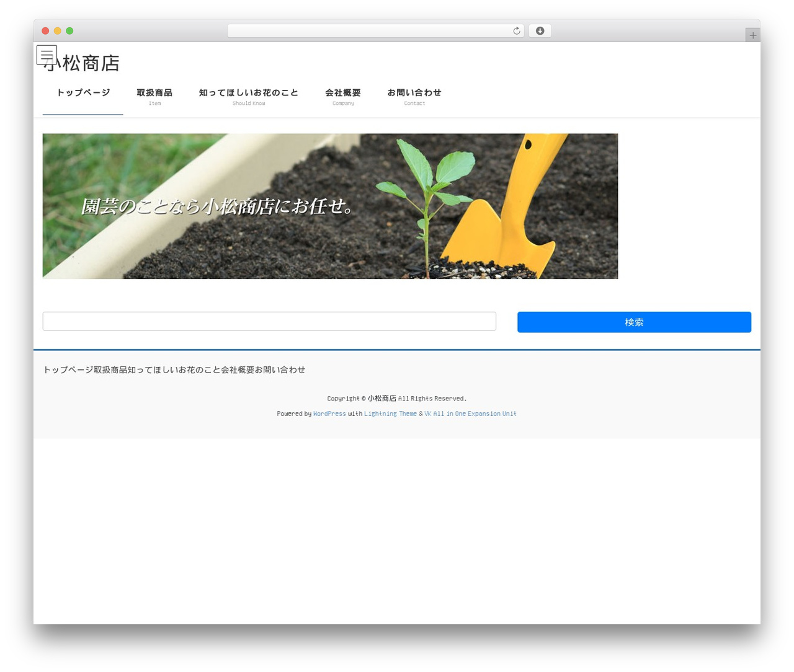Open the 取扱商品 menu item
The image size is (794, 672).
coord(154,97)
